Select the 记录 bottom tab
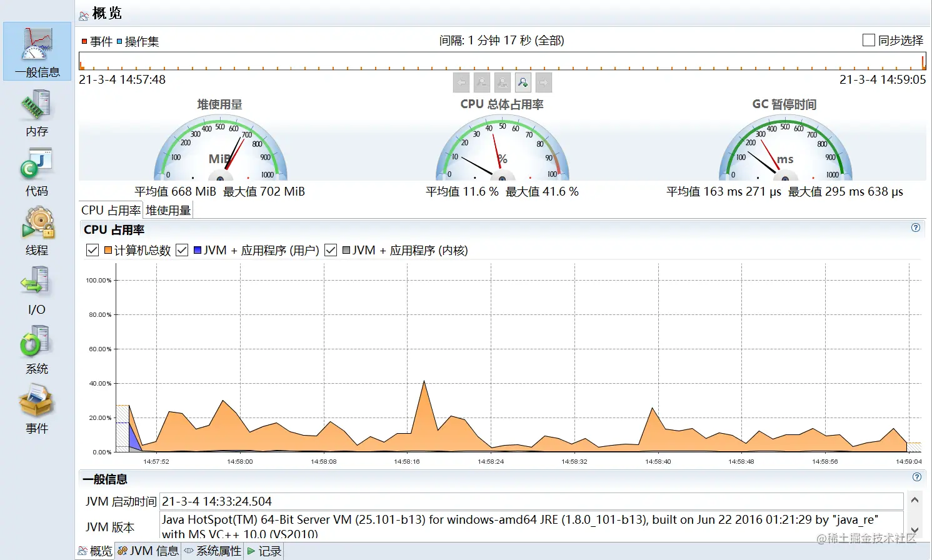The width and height of the screenshot is (932, 560). pyautogui.click(x=264, y=551)
